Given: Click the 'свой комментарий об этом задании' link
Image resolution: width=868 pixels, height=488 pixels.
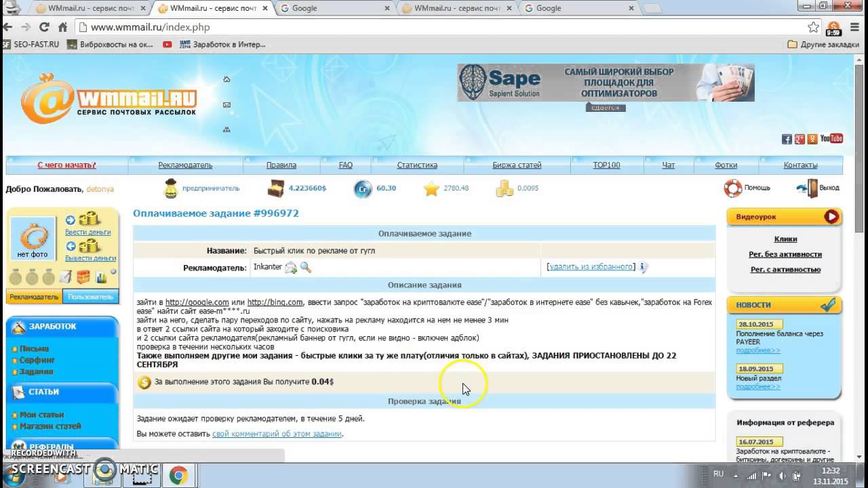Looking at the screenshot, I should (x=277, y=434).
